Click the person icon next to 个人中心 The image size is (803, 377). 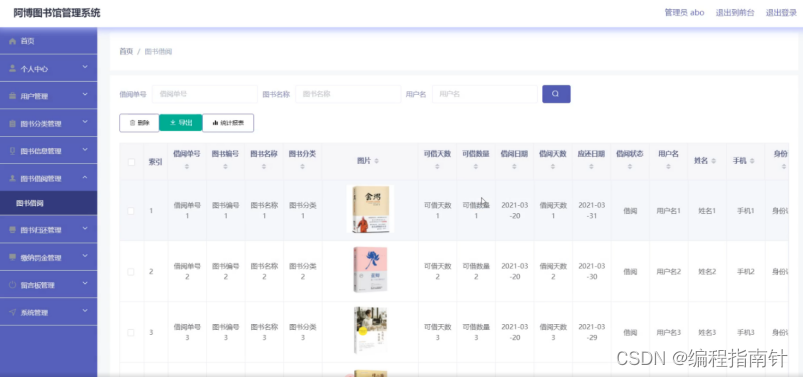click(x=13, y=68)
